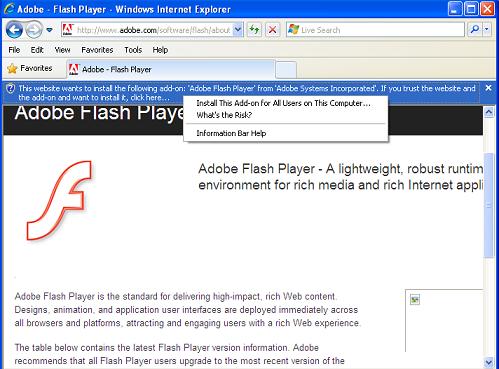
Task: Minimize the Internet Explorer window
Action: [x=455, y=9]
